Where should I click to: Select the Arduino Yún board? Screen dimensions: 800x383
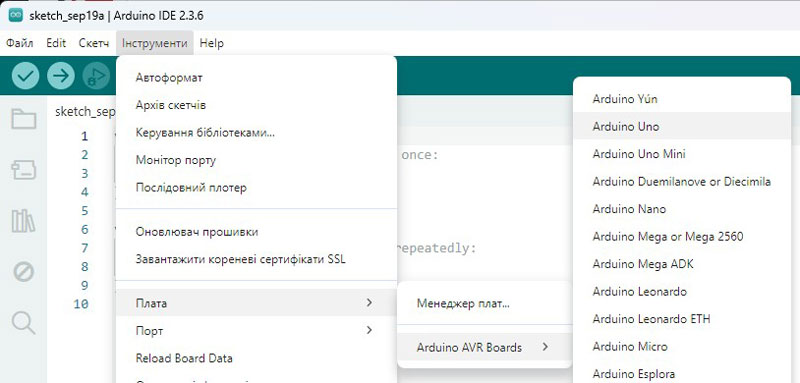tap(682, 99)
